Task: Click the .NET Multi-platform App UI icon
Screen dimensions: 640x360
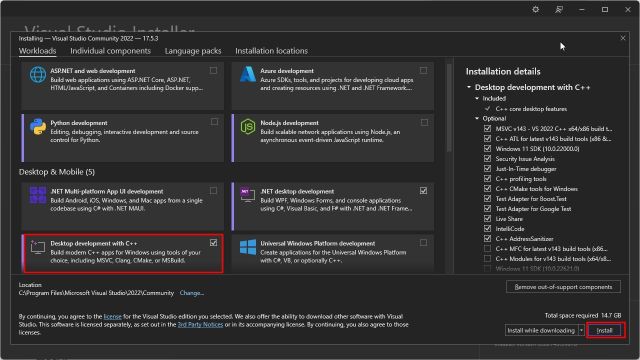Action: click(38, 195)
